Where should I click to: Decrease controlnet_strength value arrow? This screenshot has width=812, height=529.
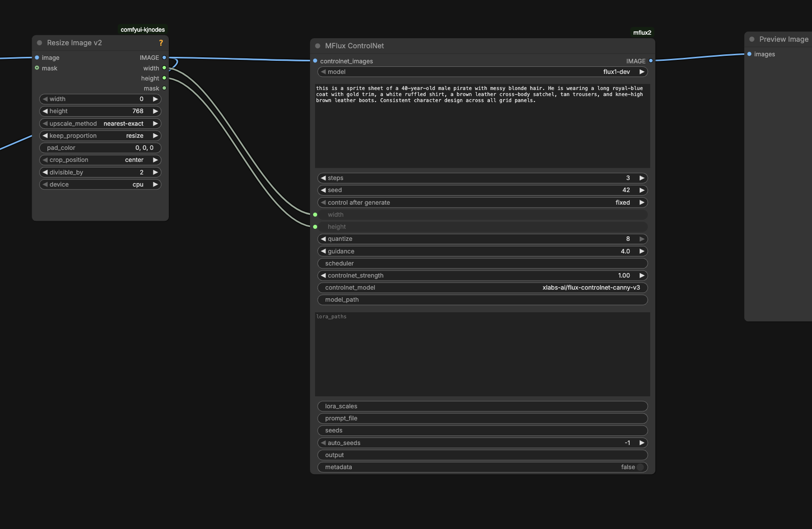click(x=324, y=276)
